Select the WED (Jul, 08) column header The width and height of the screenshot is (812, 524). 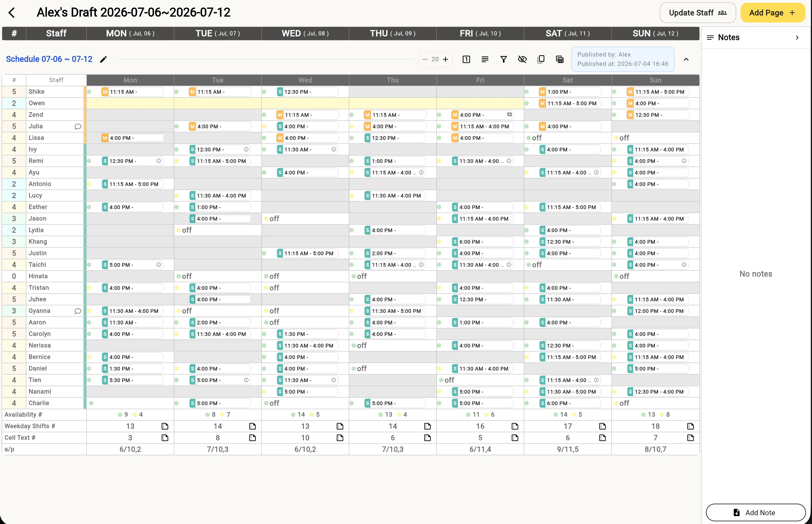click(305, 34)
